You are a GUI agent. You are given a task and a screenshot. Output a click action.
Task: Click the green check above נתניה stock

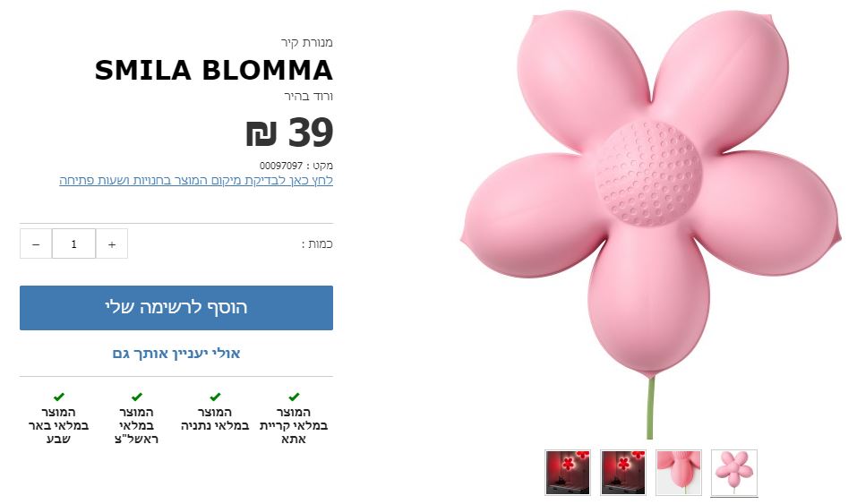(215, 397)
